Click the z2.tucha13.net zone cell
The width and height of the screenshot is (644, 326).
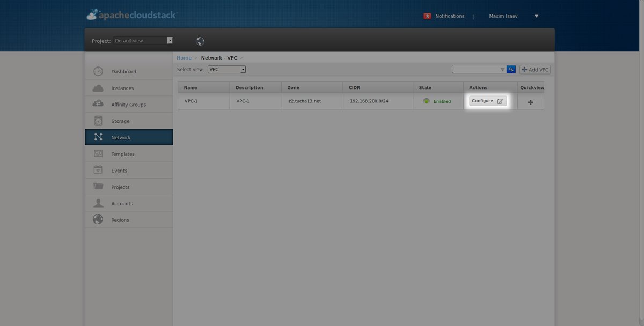tap(312, 101)
